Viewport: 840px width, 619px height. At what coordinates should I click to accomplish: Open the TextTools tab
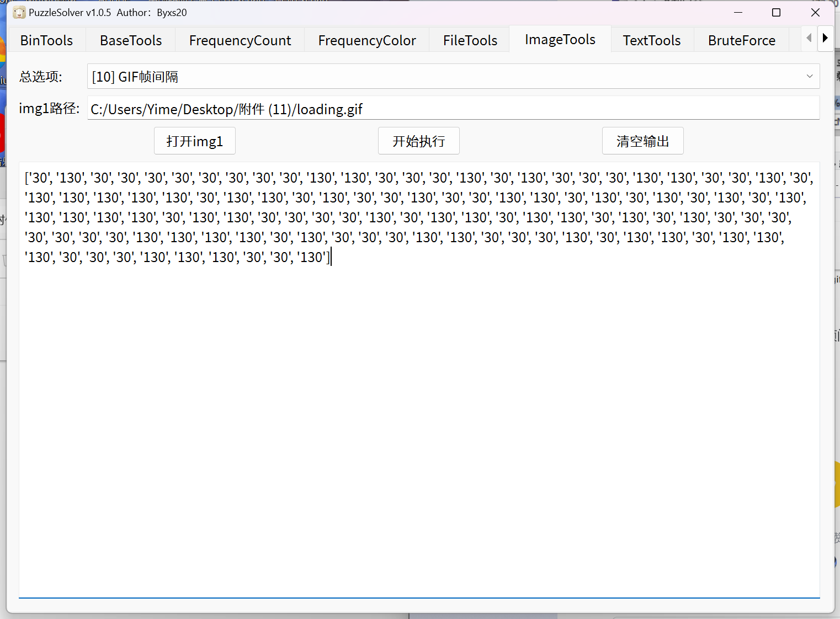(652, 40)
